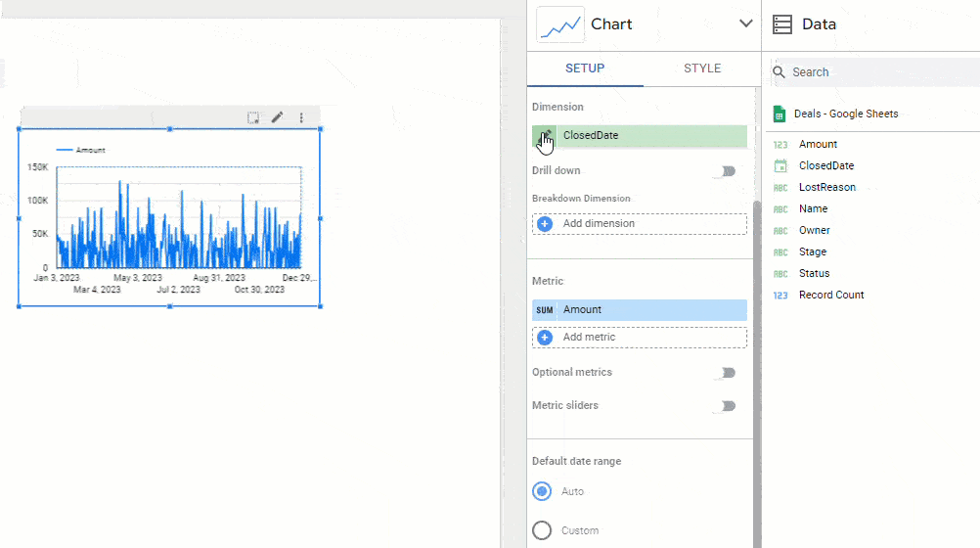This screenshot has width=980, height=548.
Task: Click the ABC type icon beside Stage
Action: coord(780,252)
